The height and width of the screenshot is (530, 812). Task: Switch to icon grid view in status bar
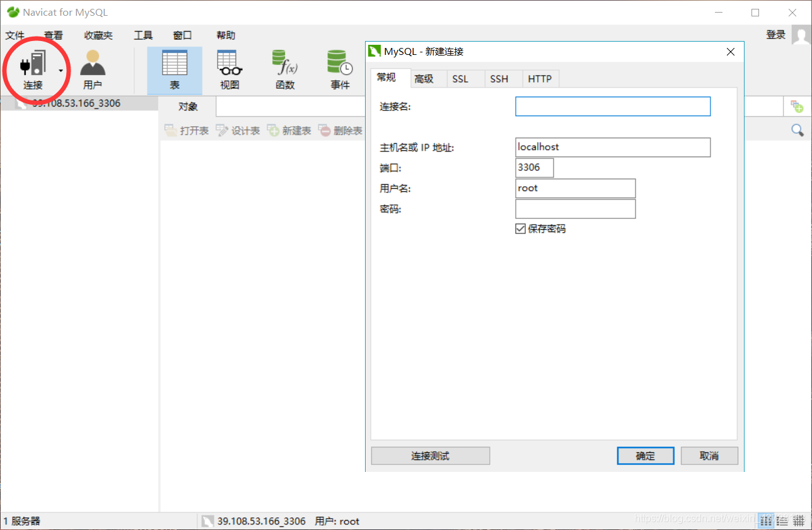click(x=766, y=521)
